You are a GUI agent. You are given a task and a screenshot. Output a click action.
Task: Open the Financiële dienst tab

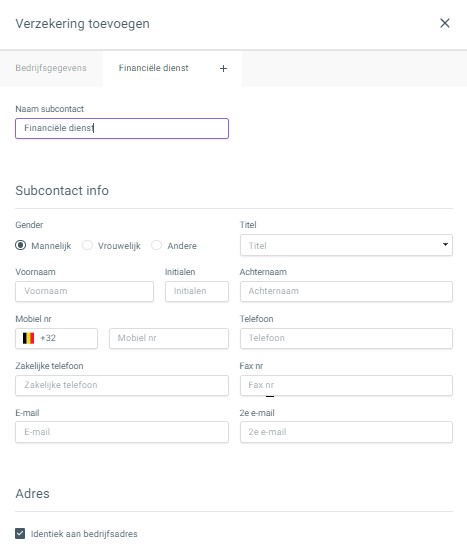click(153, 68)
